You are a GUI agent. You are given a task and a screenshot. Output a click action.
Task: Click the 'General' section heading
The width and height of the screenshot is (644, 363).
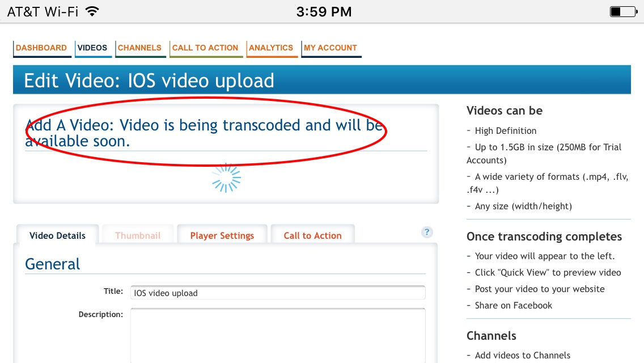[x=53, y=264]
